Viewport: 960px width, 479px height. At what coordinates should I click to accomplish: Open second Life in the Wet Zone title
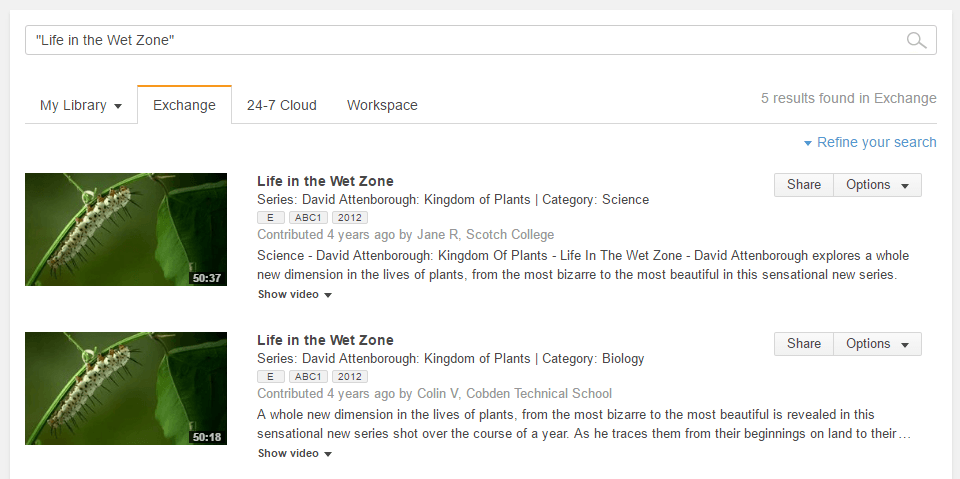tap(325, 340)
